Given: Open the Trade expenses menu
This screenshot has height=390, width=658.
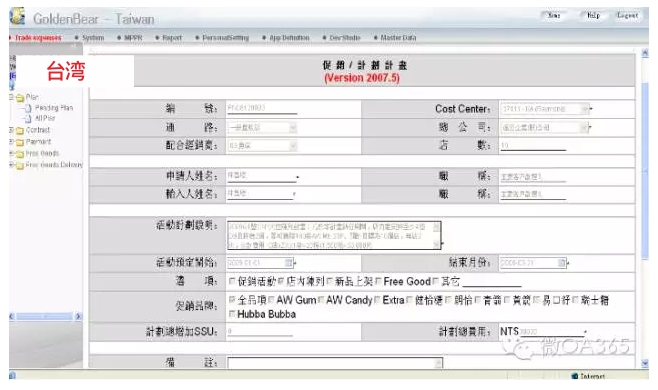Looking at the screenshot, I should [x=38, y=38].
